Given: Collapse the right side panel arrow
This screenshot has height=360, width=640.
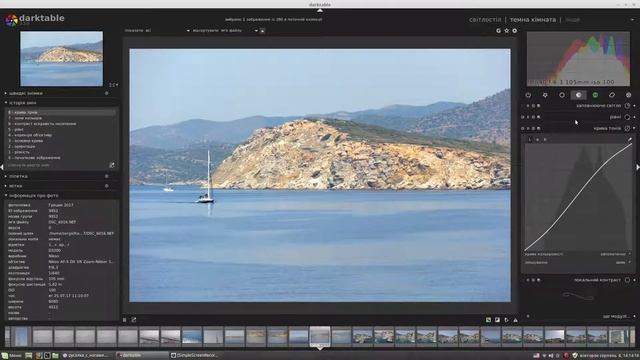Looking at the screenshot, I should (x=638, y=167).
